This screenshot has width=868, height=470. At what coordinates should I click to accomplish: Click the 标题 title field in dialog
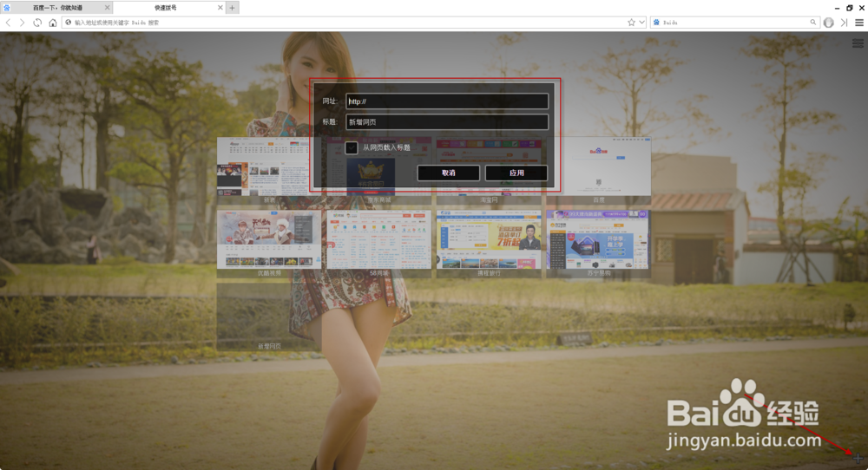(x=447, y=122)
